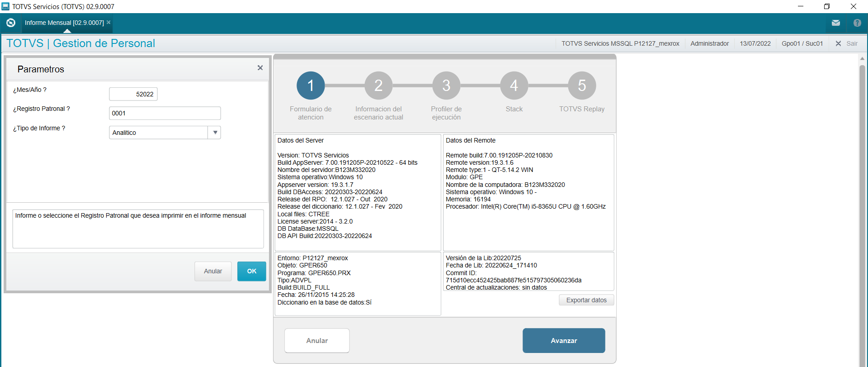Go to step 4 Stack
The image size is (868, 367).
click(514, 86)
